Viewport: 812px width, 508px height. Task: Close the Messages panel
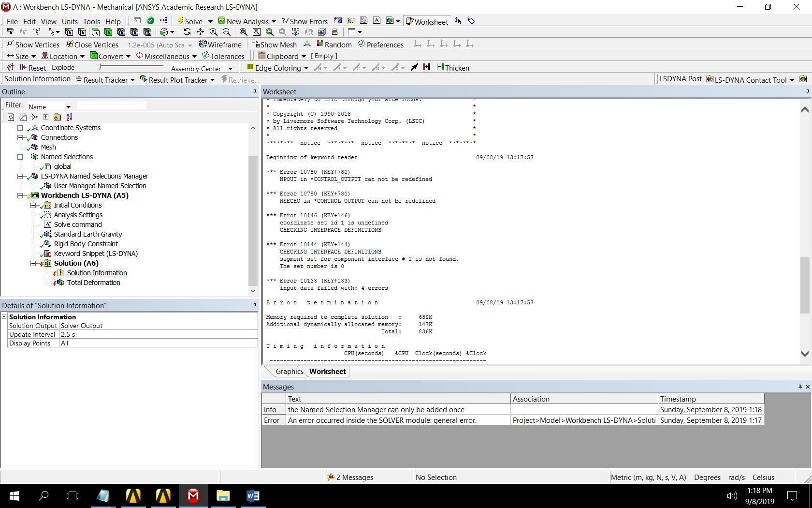[x=807, y=387]
